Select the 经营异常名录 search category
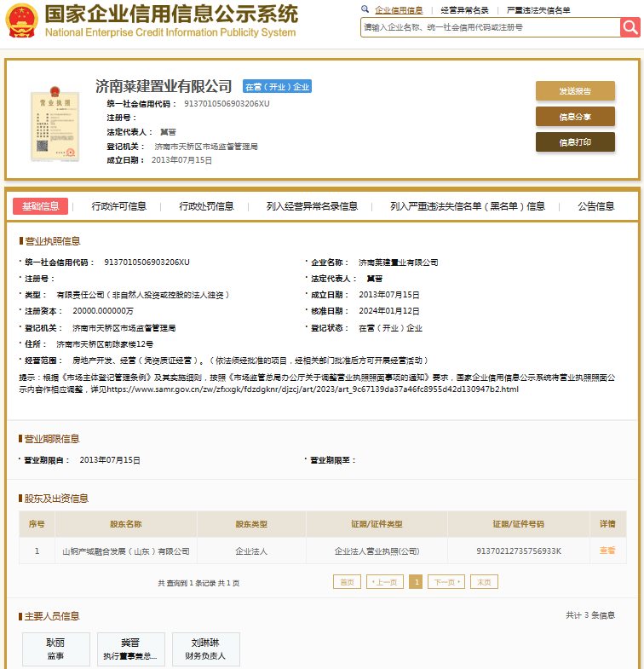 click(x=464, y=10)
